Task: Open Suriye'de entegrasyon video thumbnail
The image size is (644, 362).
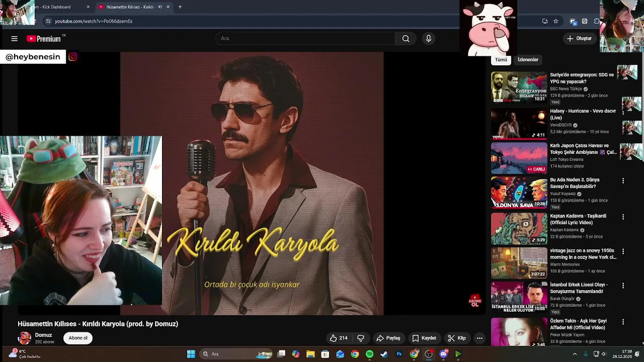Action: point(519,88)
